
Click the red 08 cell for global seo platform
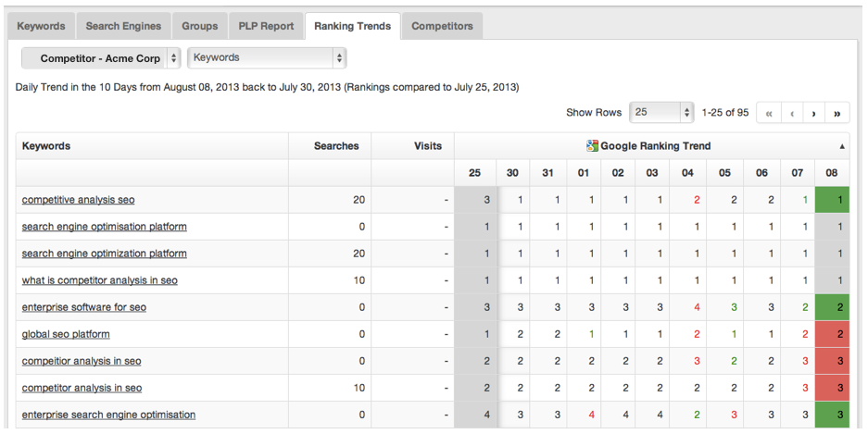[832, 334]
